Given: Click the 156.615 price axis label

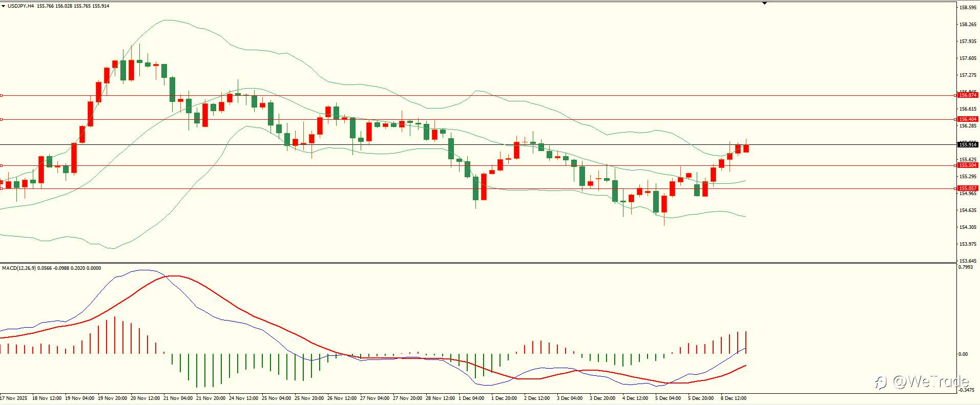Looking at the screenshot, I should point(968,109).
